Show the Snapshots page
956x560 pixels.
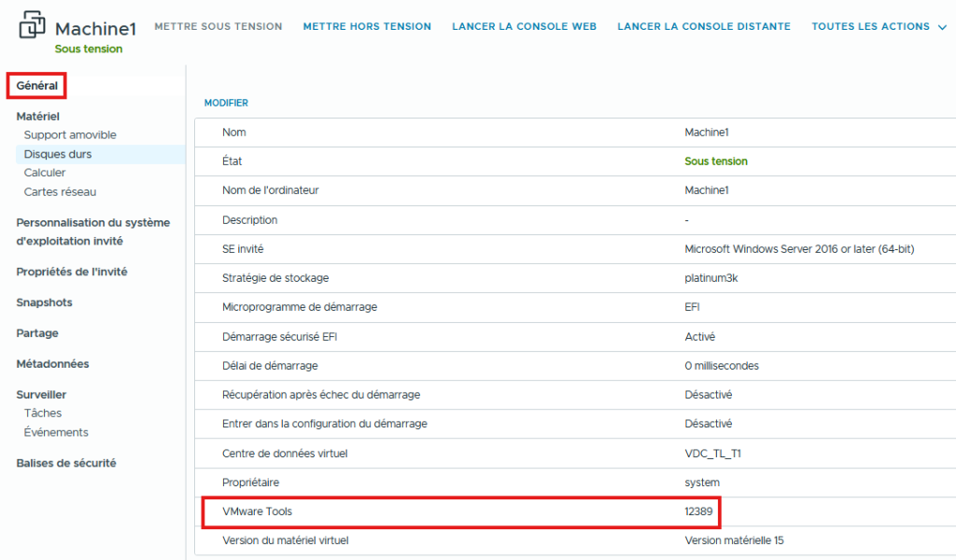tap(44, 302)
